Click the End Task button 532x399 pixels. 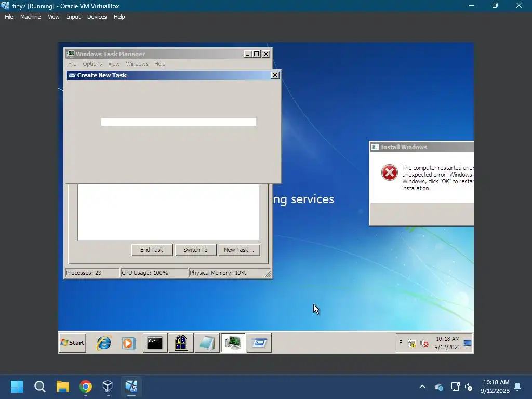tap(152, 250)
